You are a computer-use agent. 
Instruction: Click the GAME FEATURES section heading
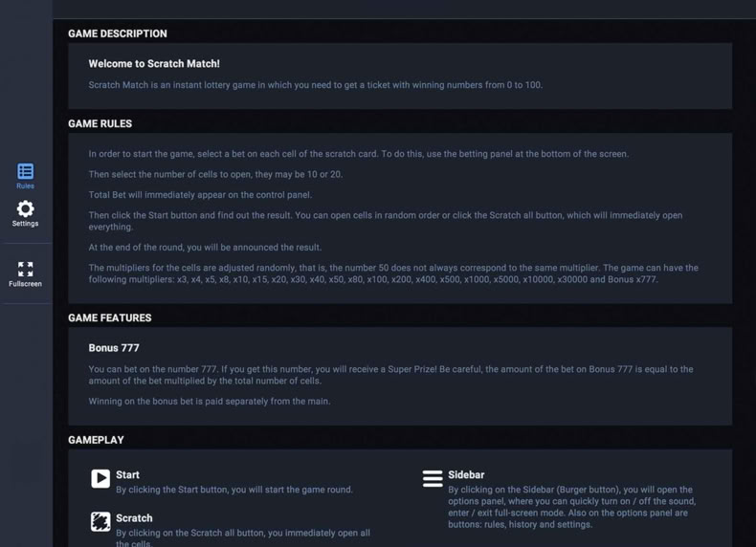tap(109, 318)
